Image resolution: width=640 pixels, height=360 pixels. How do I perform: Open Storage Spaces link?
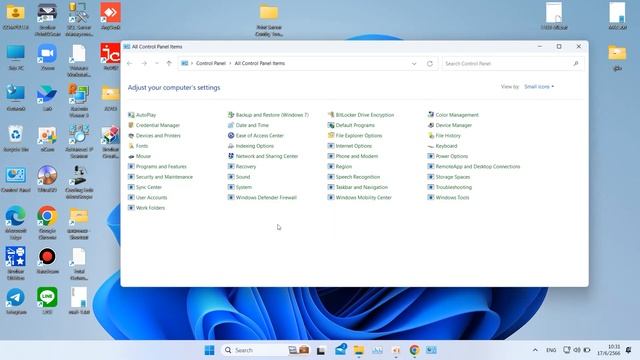[x=453, y=177]
